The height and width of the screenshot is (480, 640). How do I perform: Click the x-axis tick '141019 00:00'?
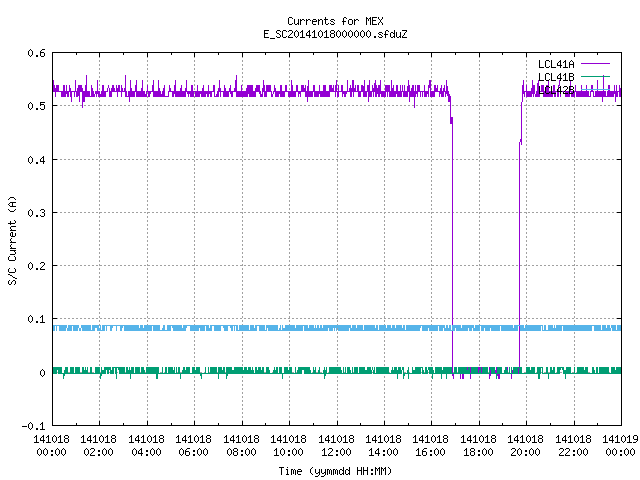620,446
